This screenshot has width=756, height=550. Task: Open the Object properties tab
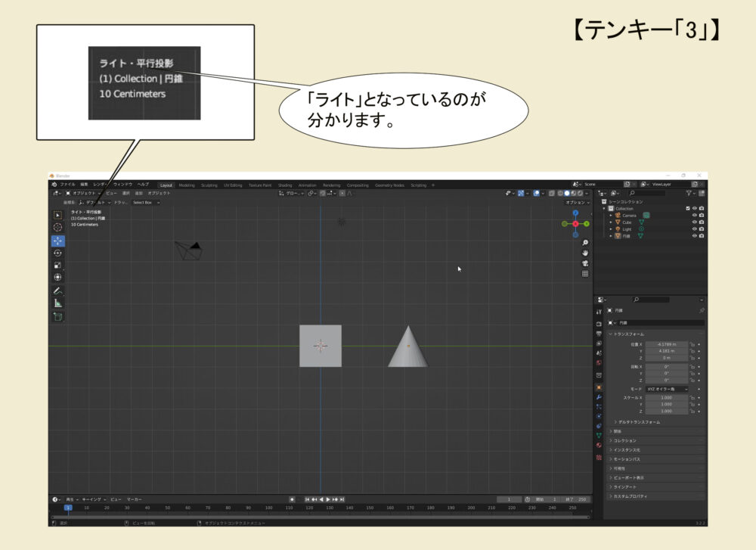(599, 387)
